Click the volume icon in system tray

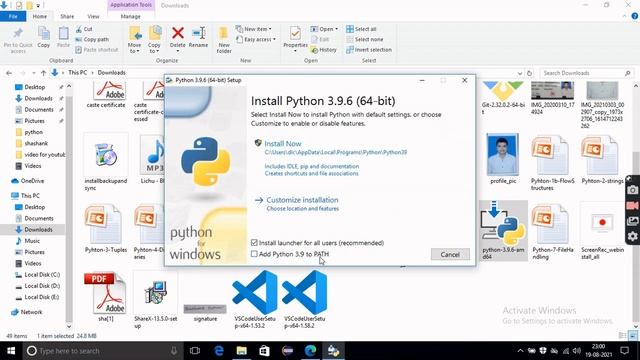click(x=576, y=351)
